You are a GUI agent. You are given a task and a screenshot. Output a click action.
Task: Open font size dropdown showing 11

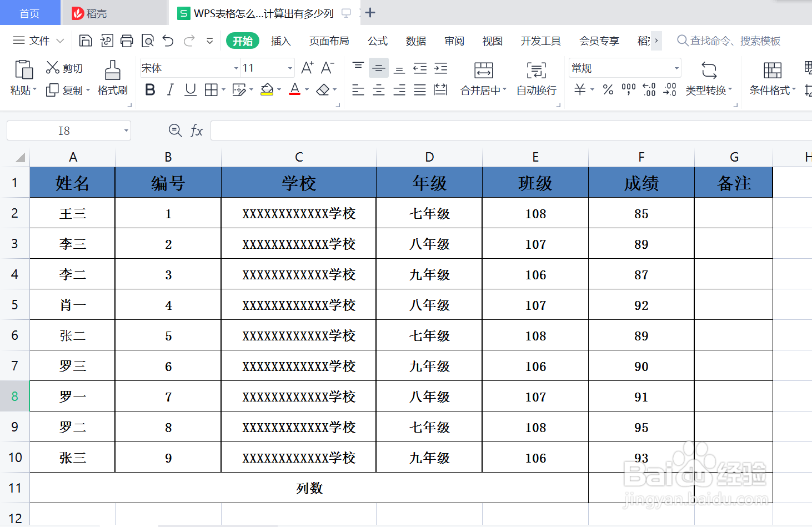tap(290, 68)
